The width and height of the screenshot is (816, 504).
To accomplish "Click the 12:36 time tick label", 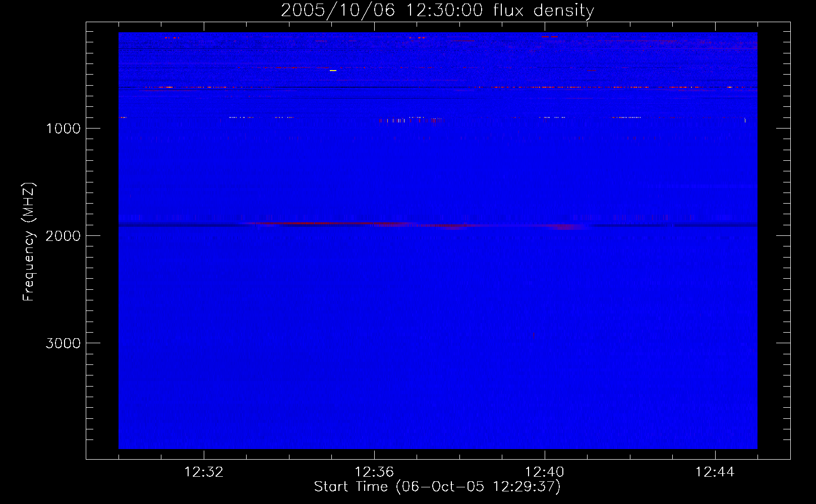I will [374, 472].
